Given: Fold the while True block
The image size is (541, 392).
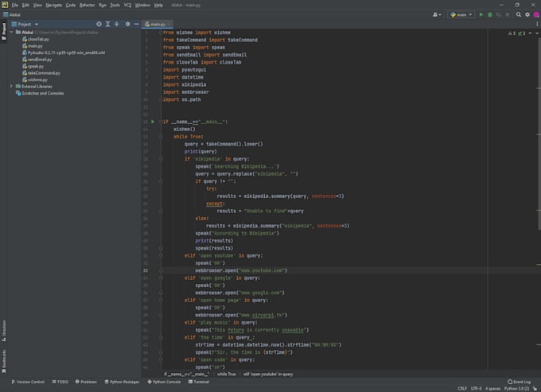Looking at the screenshot, I should click(x=161, y=137).
